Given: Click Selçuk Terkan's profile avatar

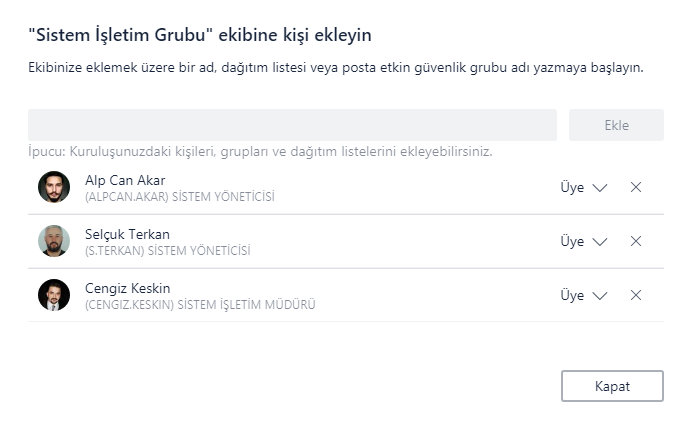Looking at the screenshot, I should (54, 241).
